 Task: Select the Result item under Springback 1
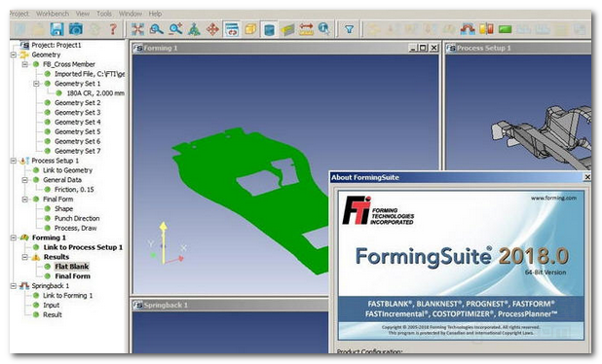pos(53,315)
